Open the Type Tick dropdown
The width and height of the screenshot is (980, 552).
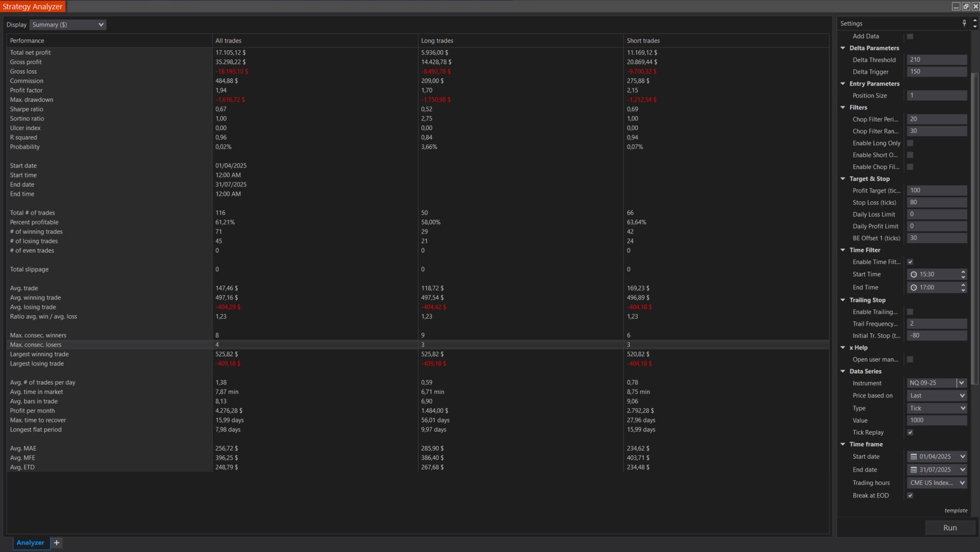(x=936, y=408)
